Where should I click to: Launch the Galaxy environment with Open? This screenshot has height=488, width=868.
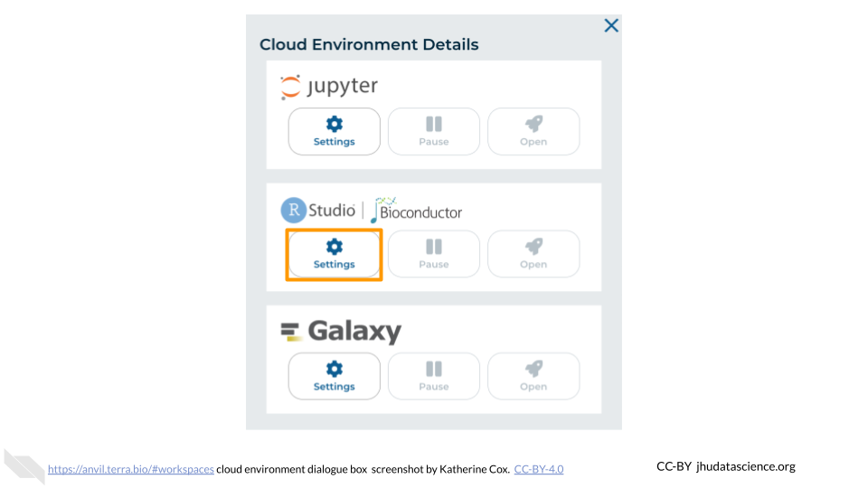click(533, 377)
